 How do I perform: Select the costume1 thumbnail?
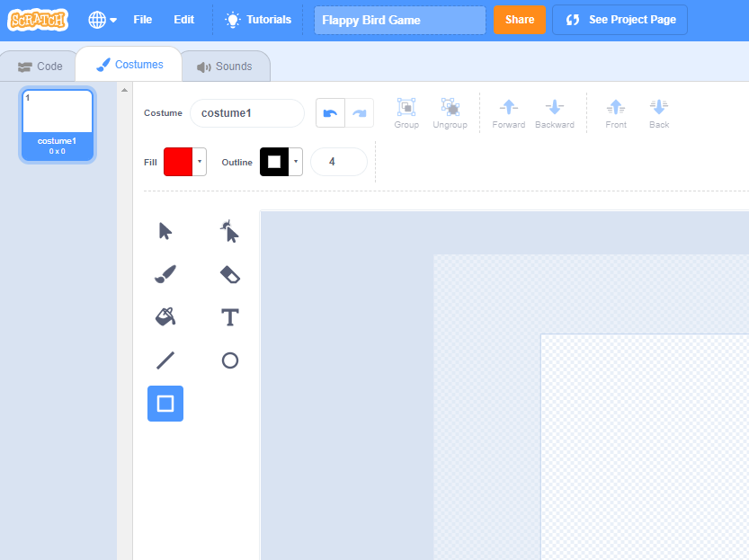[x=58, y=123]
